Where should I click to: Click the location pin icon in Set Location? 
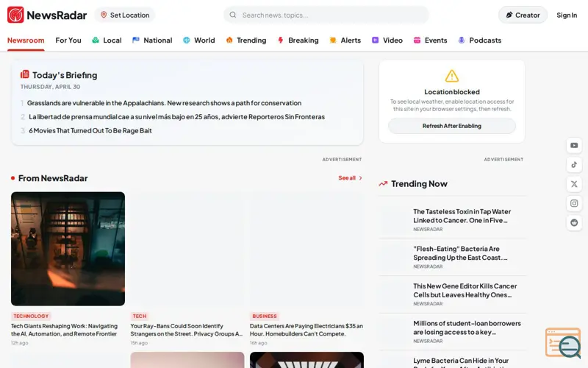104,15
